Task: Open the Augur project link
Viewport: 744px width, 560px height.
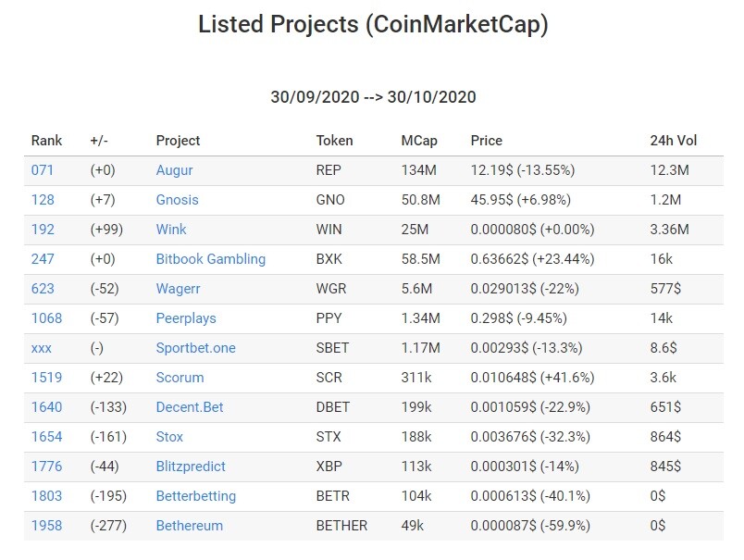Action: tap(174, 170)
